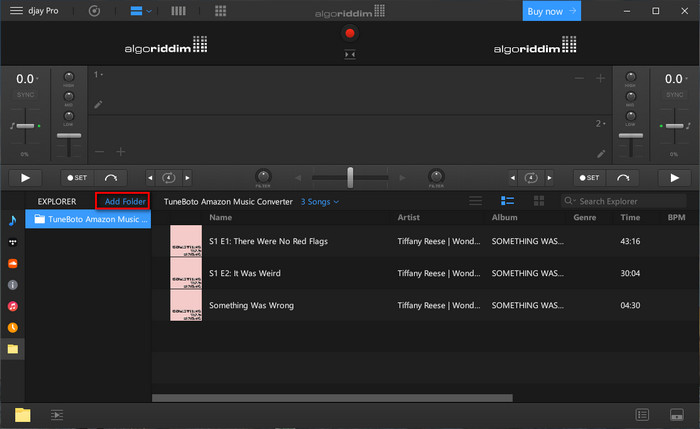Click the left deck LOW EQ knob
The width and height of the screenshot is (700, 429).
(69, 116)
